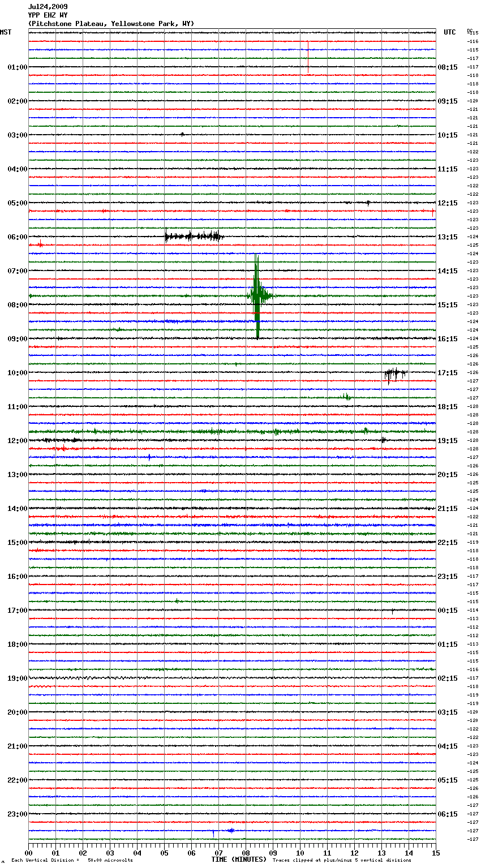Click the Pitchstone Plateau, Yellowstone Park location title

click(x=111, y=24)
